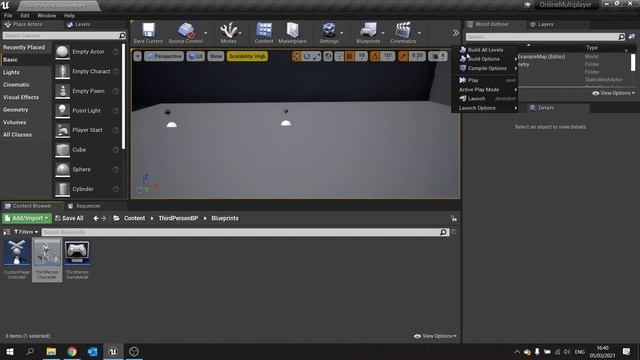This screenshot has width=640, height=360.
Task: Open the viewport options dropdown arrow
Action: click(138, 56)
